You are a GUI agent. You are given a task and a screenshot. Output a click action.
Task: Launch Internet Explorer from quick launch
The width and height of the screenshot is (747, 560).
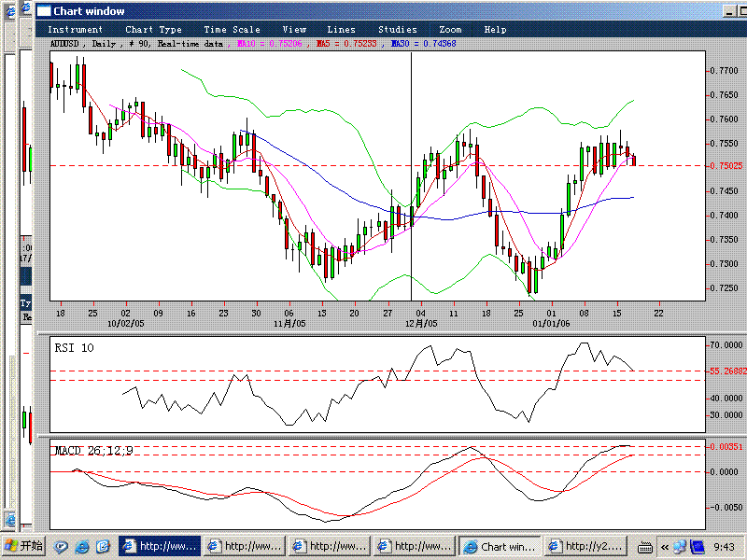point(82,546)
